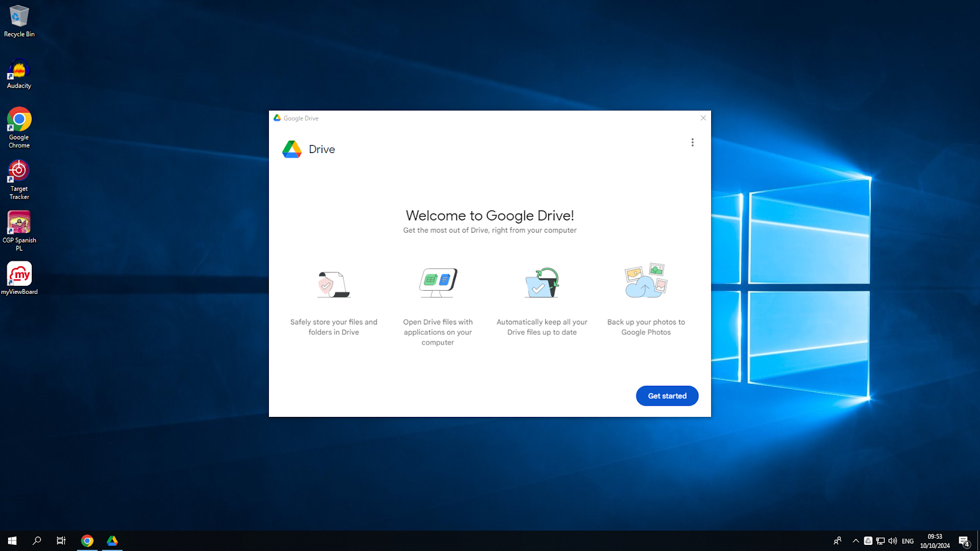Click the Drive heading text
980x551 pixels.
(322, 149)
